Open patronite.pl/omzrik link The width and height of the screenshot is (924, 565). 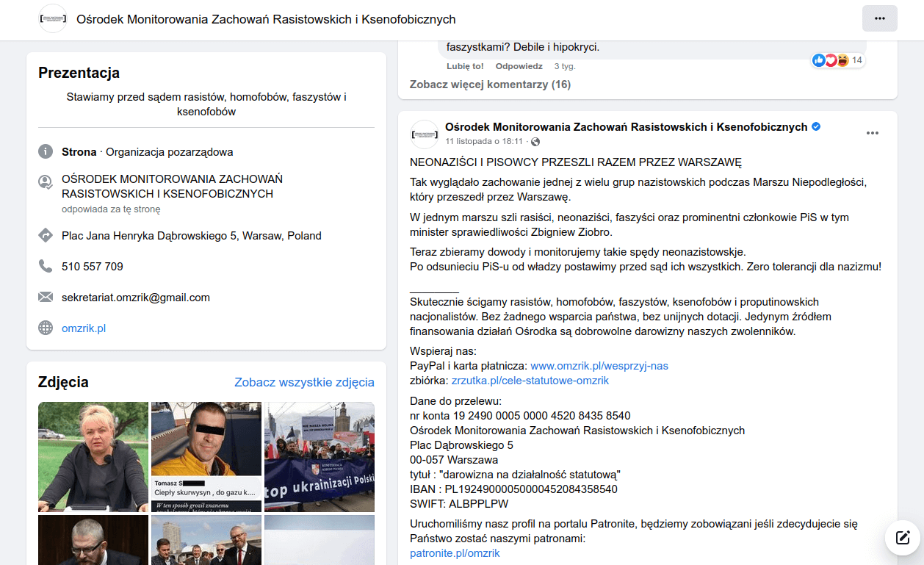(x=455, y=553)
